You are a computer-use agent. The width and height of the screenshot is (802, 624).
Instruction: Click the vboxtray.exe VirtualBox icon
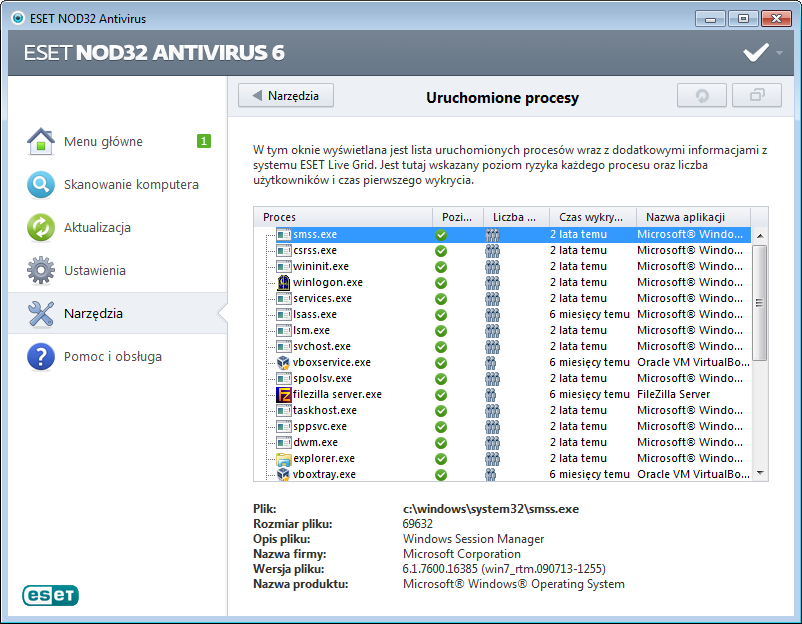pyautogui.click(x=283, y=474)
